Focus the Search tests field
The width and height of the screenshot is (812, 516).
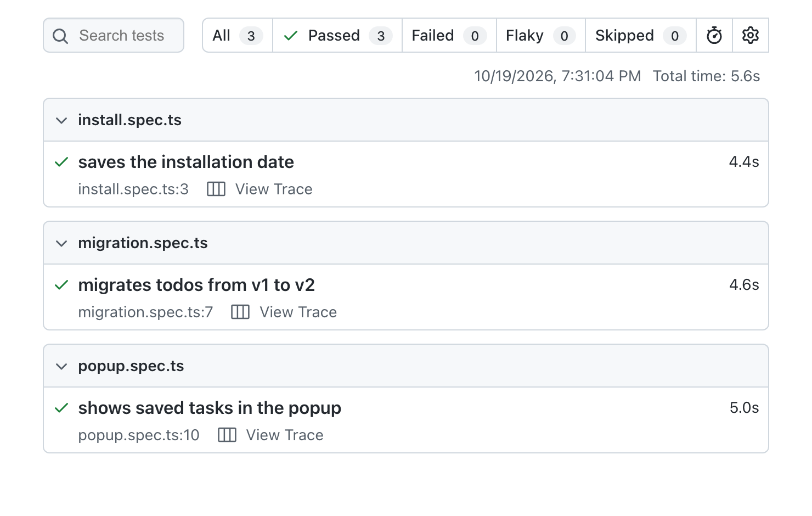114,36
